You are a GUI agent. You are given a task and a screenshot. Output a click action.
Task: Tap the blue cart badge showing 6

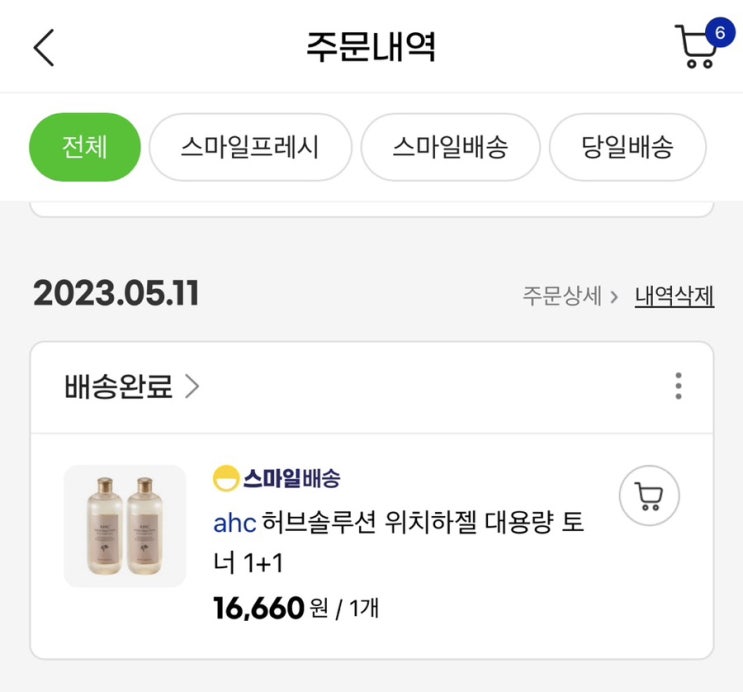(x=720, y=32)
